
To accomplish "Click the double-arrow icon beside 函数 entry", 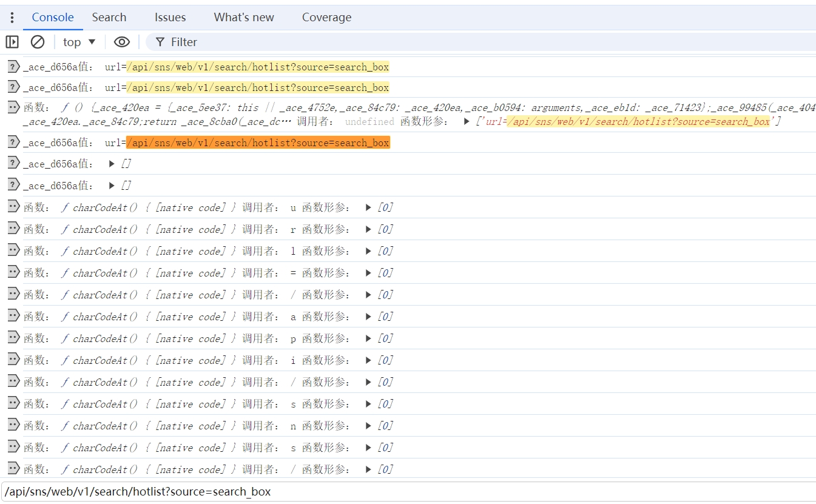I will pos(13,107).
